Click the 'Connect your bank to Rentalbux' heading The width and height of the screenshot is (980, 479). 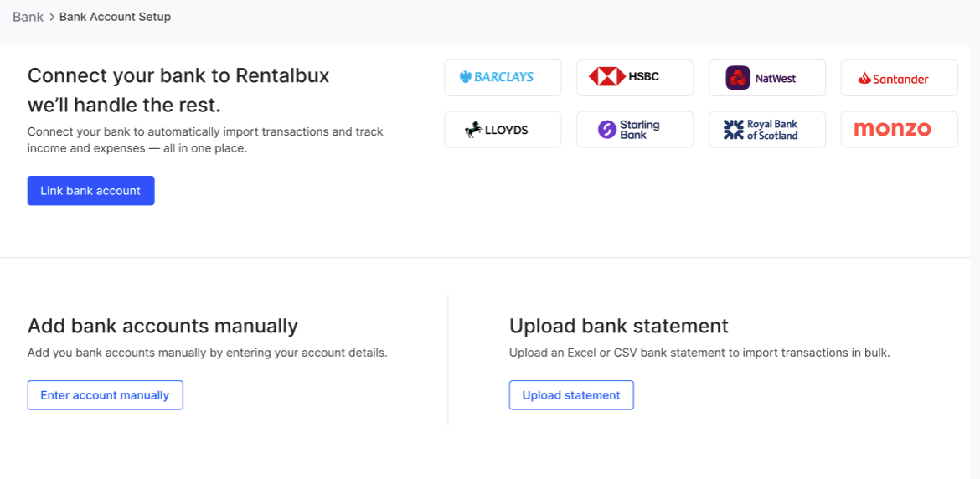(178, 75)
